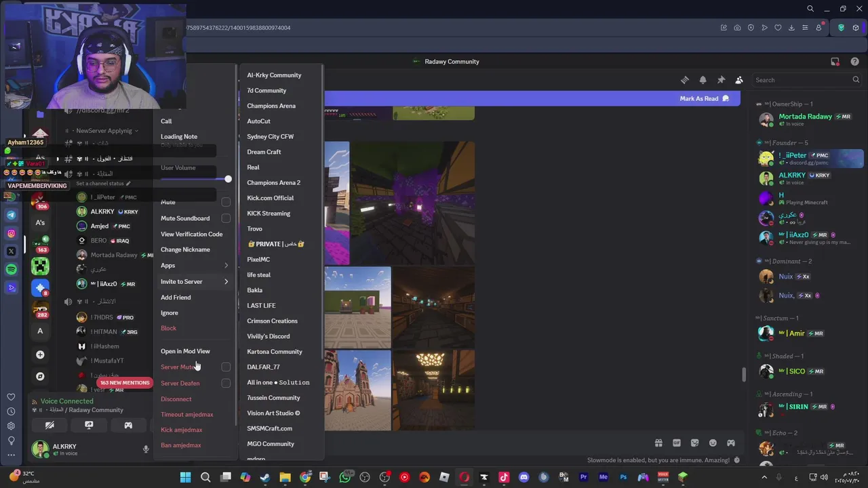
Task: Invite to PixelMC server
Action: point(258,260)
